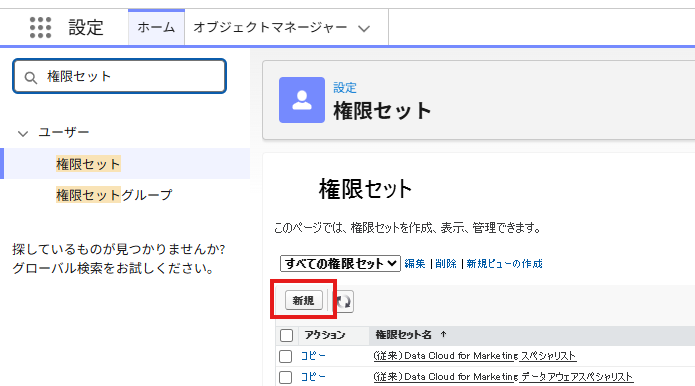The image size is (695, 386).
Task: Click the search magnifier icon in Quick Find
Action: pos(31,78)
